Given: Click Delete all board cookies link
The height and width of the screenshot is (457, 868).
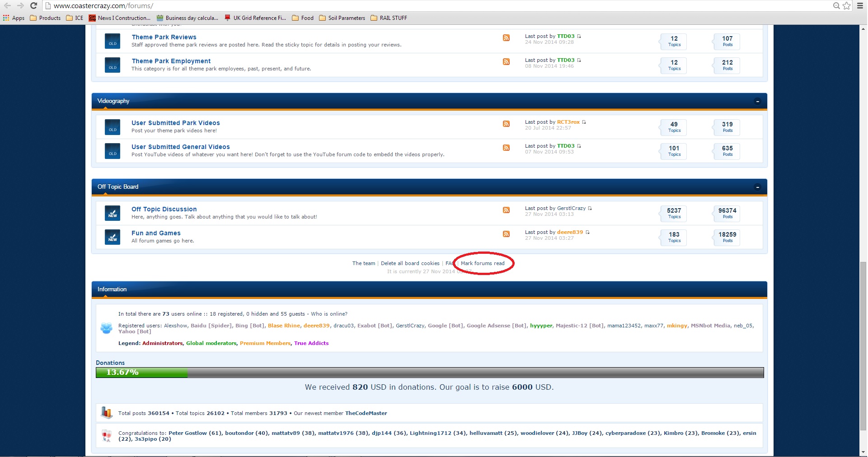Looking at the screenshot, I should (410, 263).
